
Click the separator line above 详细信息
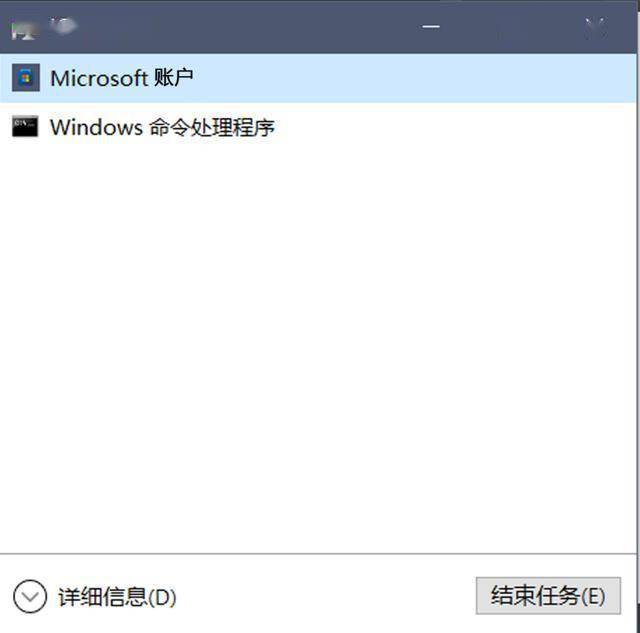(318, 554)
